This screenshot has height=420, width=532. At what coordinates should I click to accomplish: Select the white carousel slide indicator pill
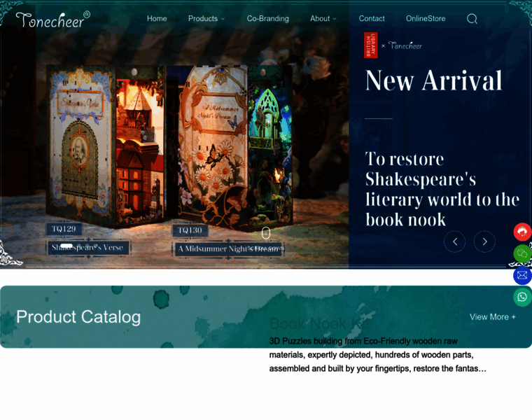[66, 246]
